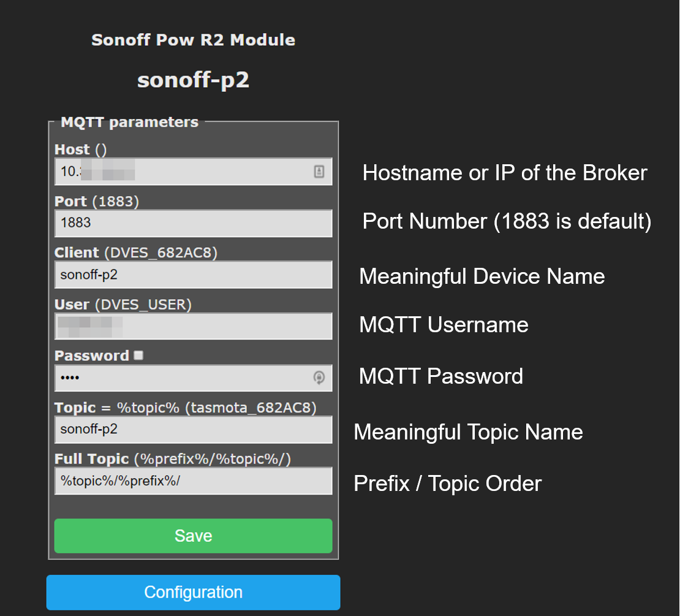Toggle the Password visibility checkbox
This screenshot has height=616, width=680.
(138, 354)
